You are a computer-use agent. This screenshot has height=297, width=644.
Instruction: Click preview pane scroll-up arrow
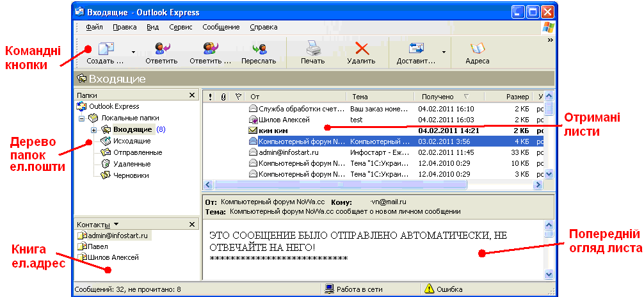pos(549,225)
